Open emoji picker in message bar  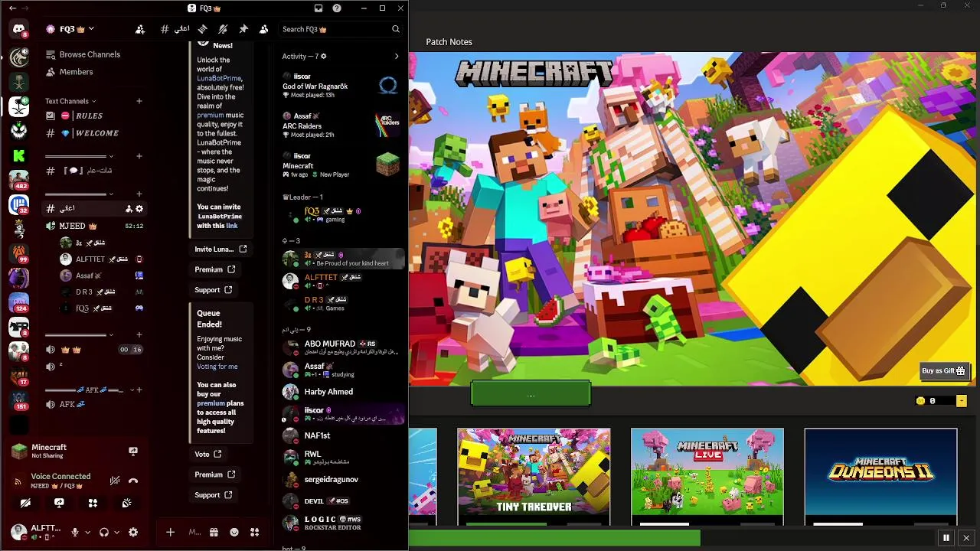(234, 532)
